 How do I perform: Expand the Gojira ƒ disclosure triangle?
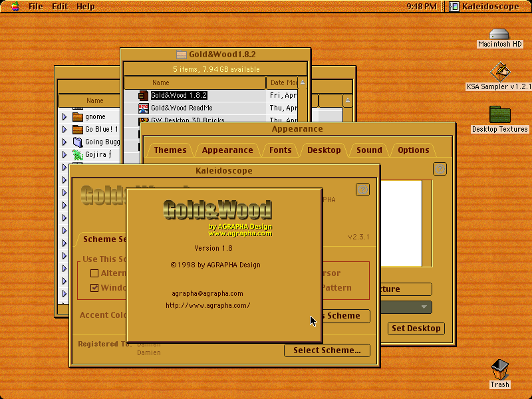pos(65,155)
